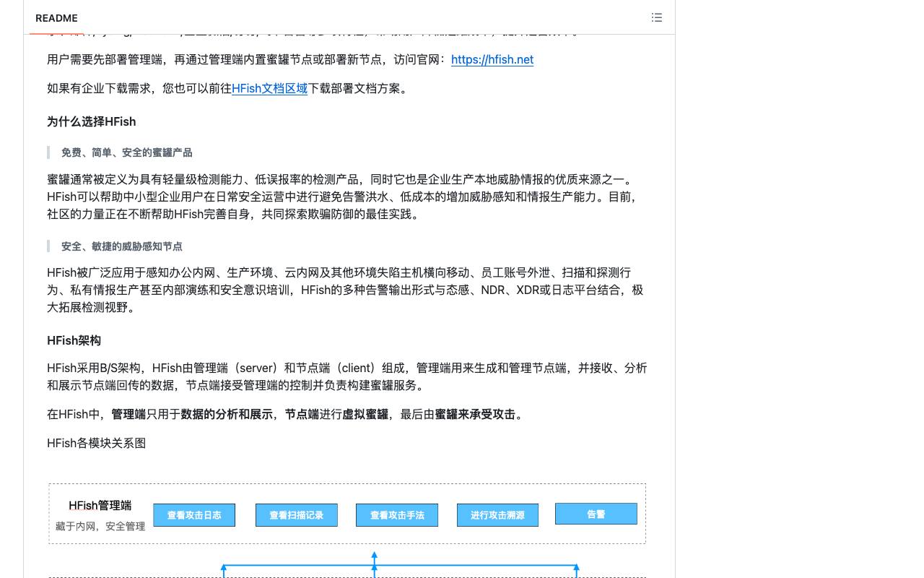Click the quote 免费、简单、安全的蜜罐产品
Screen dimensions: 924x578
tap(127, 152)
